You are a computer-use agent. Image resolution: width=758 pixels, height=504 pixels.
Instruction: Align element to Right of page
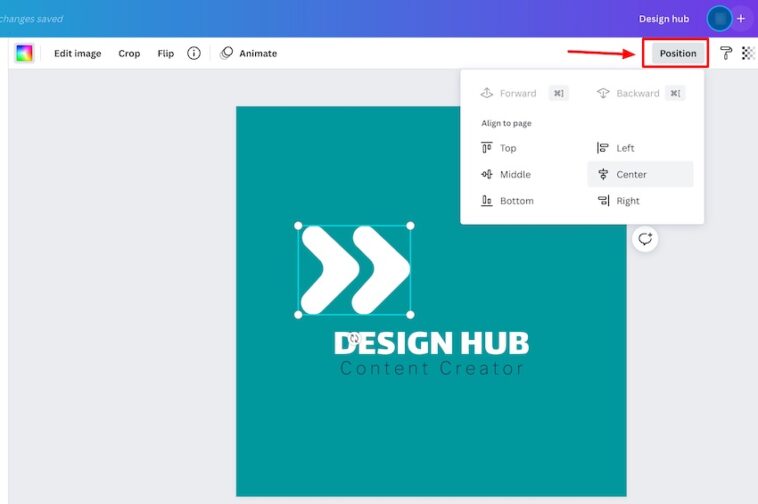[618, 201]
